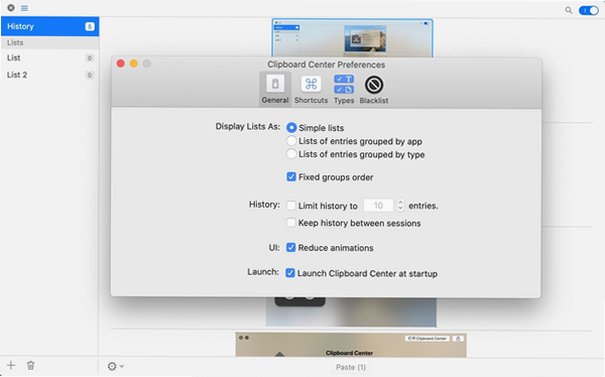Viewport: 605px width, 377px height.
Task: Choose Lists of entries grouped by app
Action: [x=292, y=141]
